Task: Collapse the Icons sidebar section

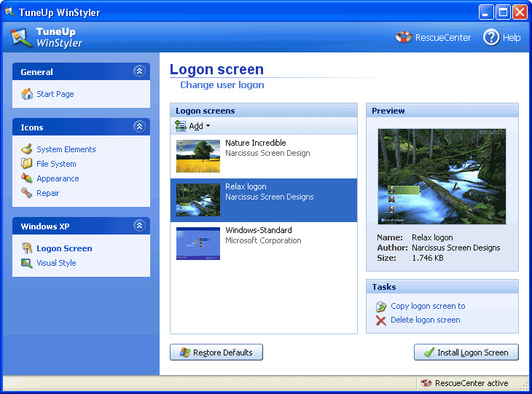Action: click(139, 127)
